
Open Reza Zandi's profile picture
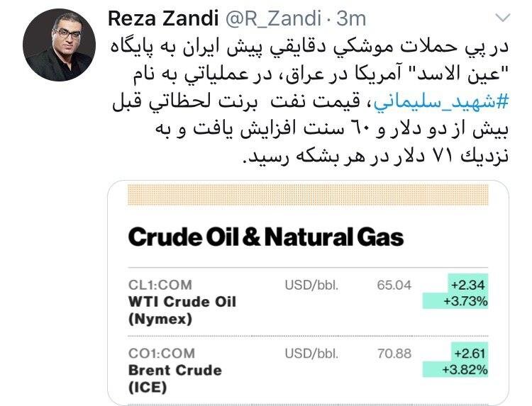[x=60, y=45]
